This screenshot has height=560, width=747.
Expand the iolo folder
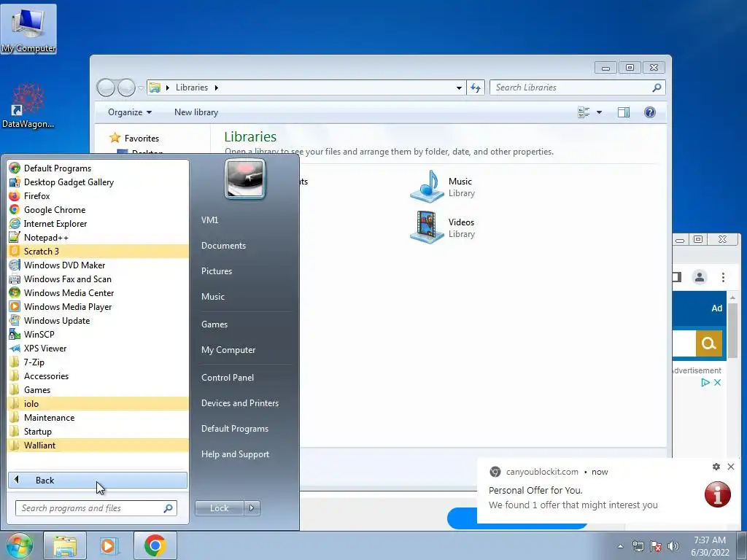point(98,403)
